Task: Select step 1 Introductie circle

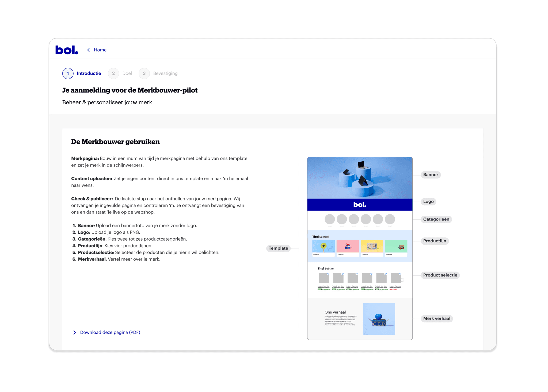Action: (68, 73)
